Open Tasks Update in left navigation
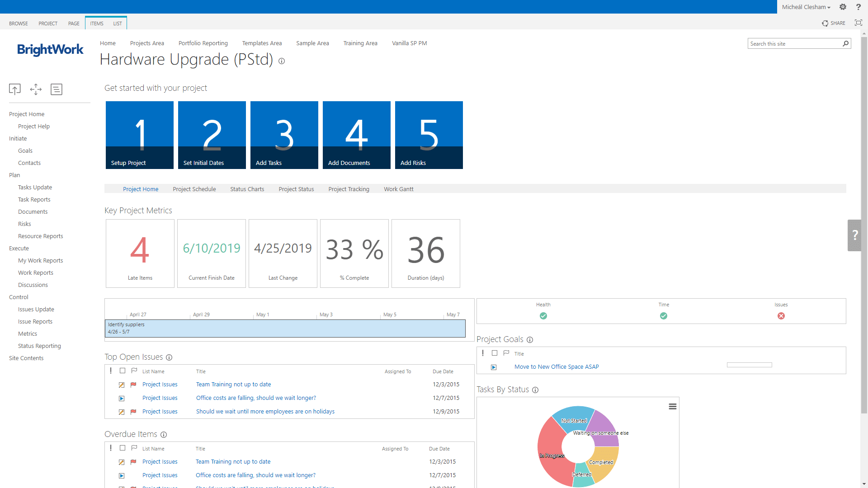The width and height of the screenshot is (868, 488). point(35,188)
